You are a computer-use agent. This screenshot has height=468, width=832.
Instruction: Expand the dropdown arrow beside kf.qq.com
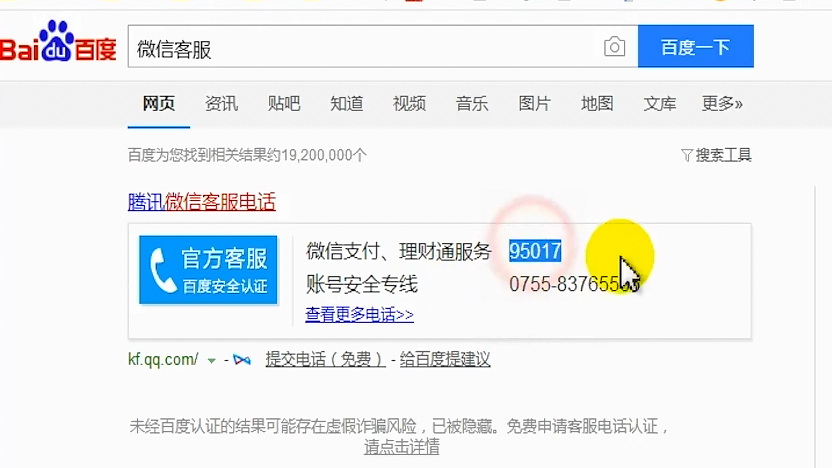coord(212,361)
